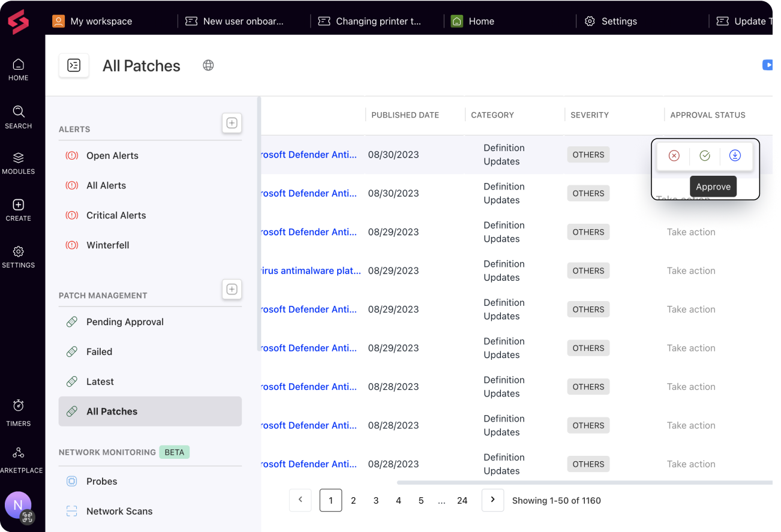This screenshot has width=781, height=532.
Task: Go to page 3 of patch results
Action: pos(376,500)
